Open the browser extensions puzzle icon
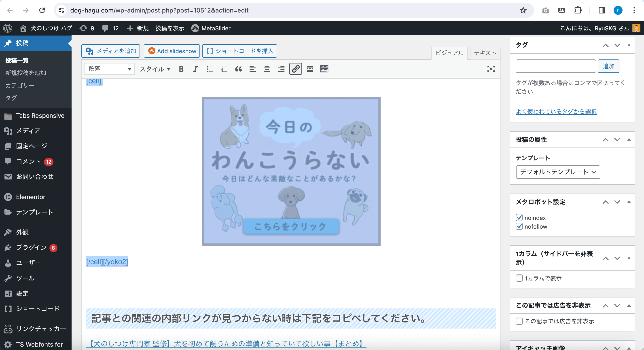Screen dimensions: 644x350 pos(578,10)
